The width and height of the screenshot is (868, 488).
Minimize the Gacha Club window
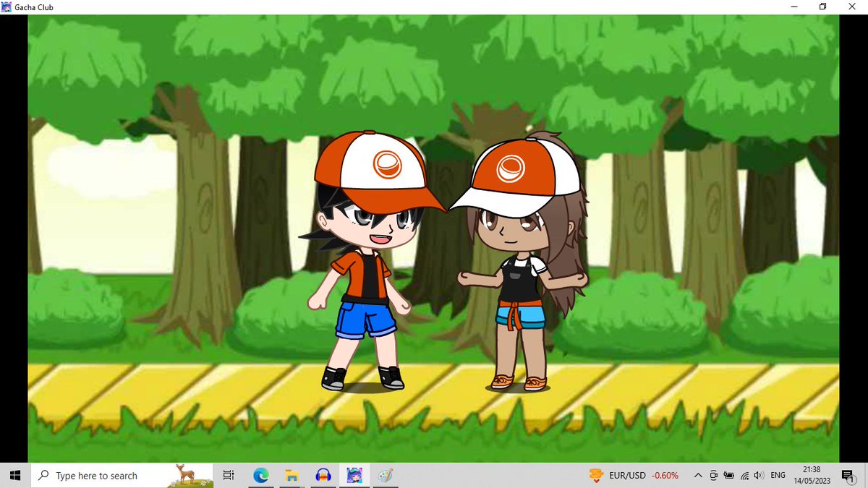point(795,7)
